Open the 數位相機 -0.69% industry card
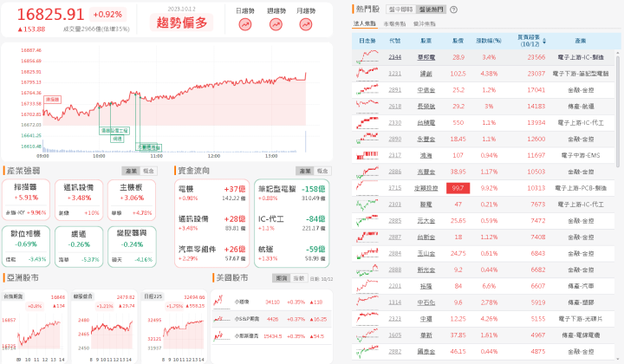This screenshot has height=364, width=624. tap(26, 246)
